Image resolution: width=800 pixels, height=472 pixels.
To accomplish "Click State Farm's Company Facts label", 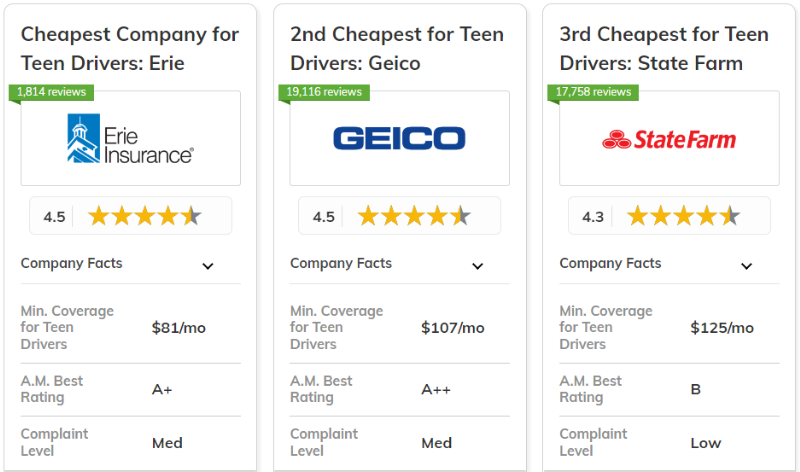I will (610, 264).
